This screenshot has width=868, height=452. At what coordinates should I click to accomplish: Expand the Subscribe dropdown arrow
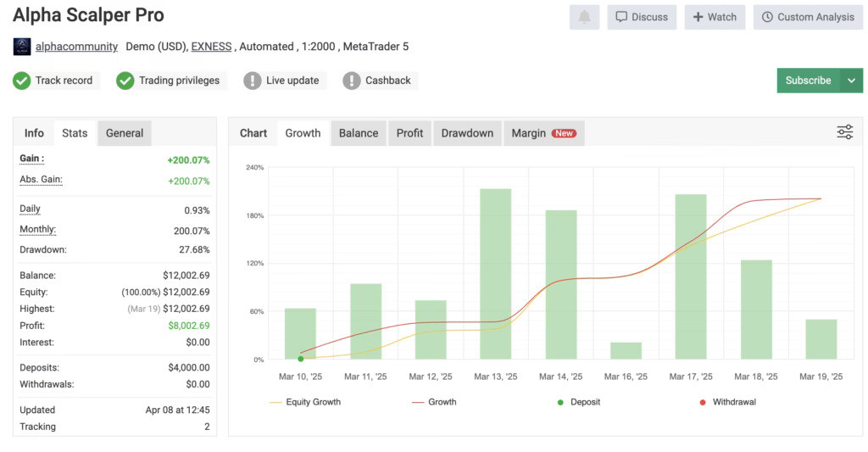point(851,81)
